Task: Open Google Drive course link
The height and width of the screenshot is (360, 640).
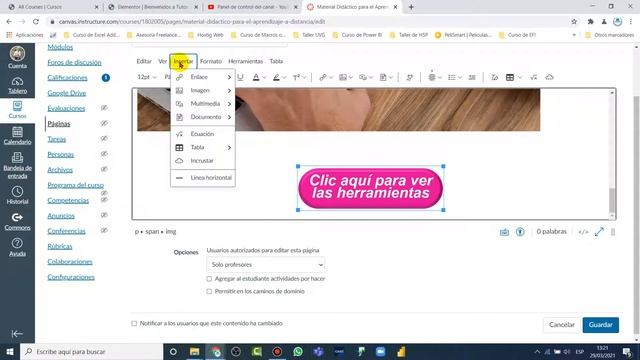Action: [67, 93]
